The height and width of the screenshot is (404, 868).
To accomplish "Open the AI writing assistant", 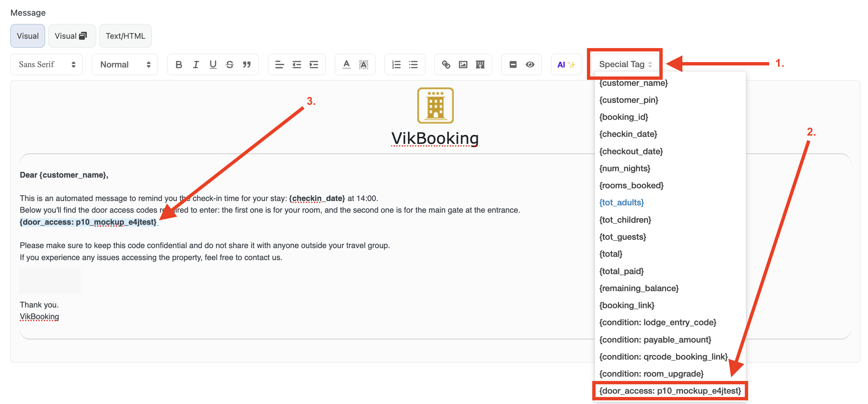I will [566, 64].
